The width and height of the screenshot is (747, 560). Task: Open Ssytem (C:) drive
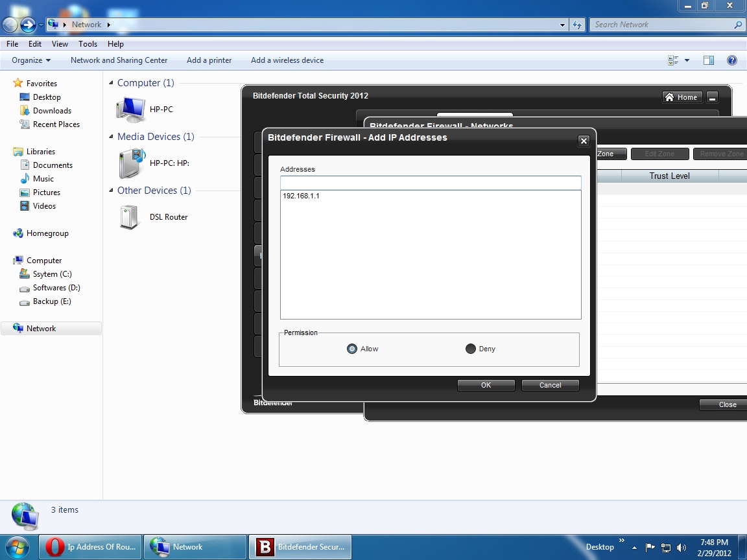[52, 274]
